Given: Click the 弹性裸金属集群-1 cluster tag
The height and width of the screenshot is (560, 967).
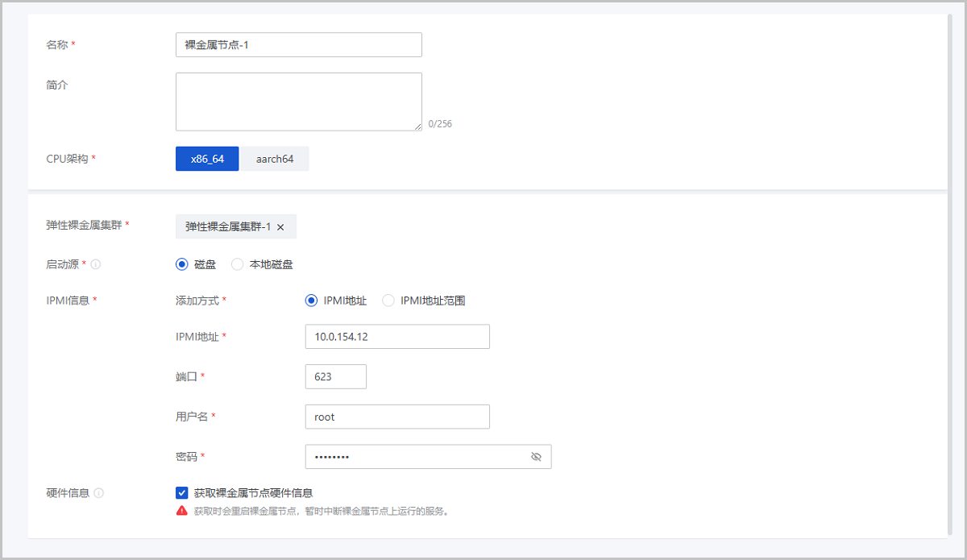Looking at the screenshot, I should pyautogui.click(x=228, y=227).
